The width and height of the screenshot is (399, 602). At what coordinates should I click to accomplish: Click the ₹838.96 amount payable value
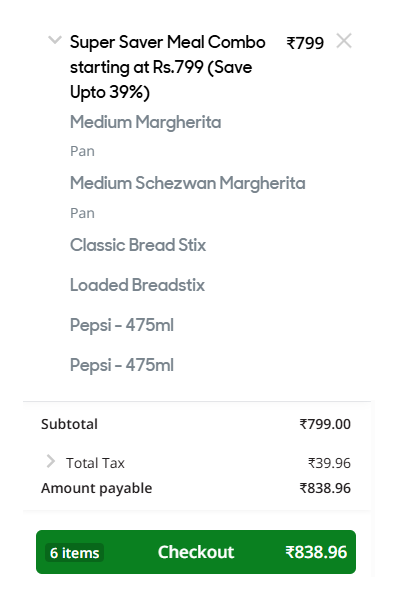tap(325, 488)
